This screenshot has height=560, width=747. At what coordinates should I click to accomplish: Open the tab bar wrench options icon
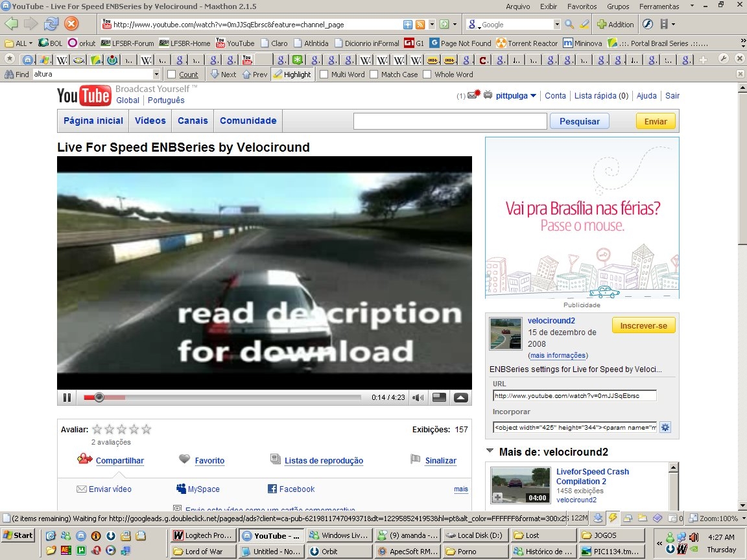point(723,58)
